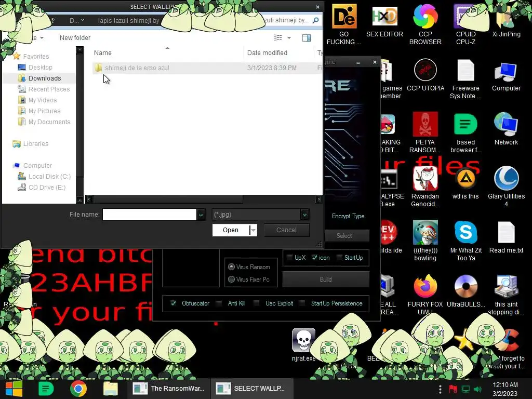
Task: Toggle the icon checkbox
Action: [x=314, y=258]
